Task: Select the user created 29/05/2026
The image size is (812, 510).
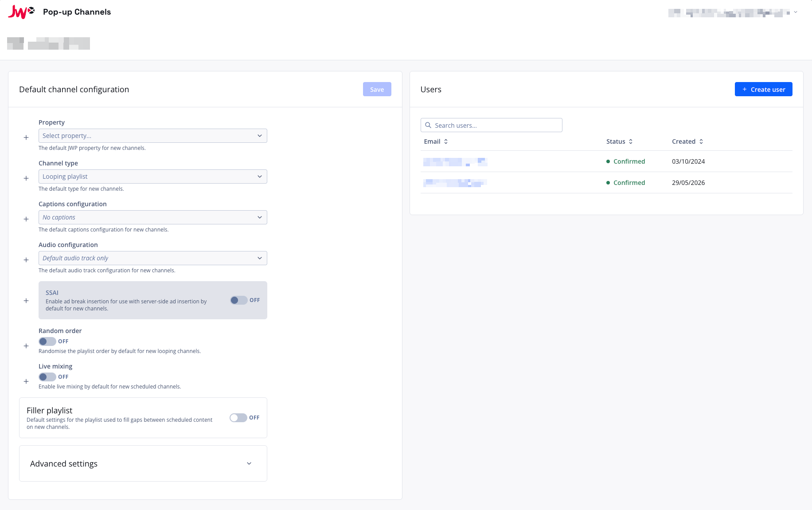Action: coord(607,183)
